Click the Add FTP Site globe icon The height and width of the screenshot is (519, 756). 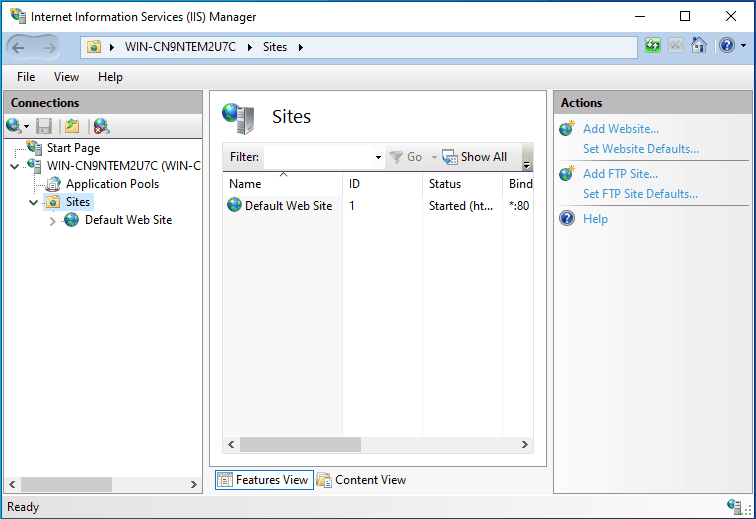click(567, 174)
